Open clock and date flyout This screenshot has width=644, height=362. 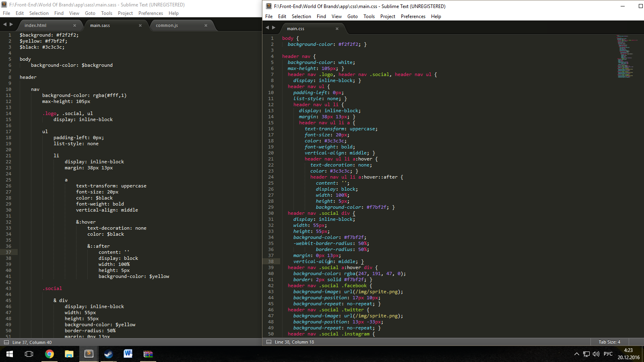628,354
